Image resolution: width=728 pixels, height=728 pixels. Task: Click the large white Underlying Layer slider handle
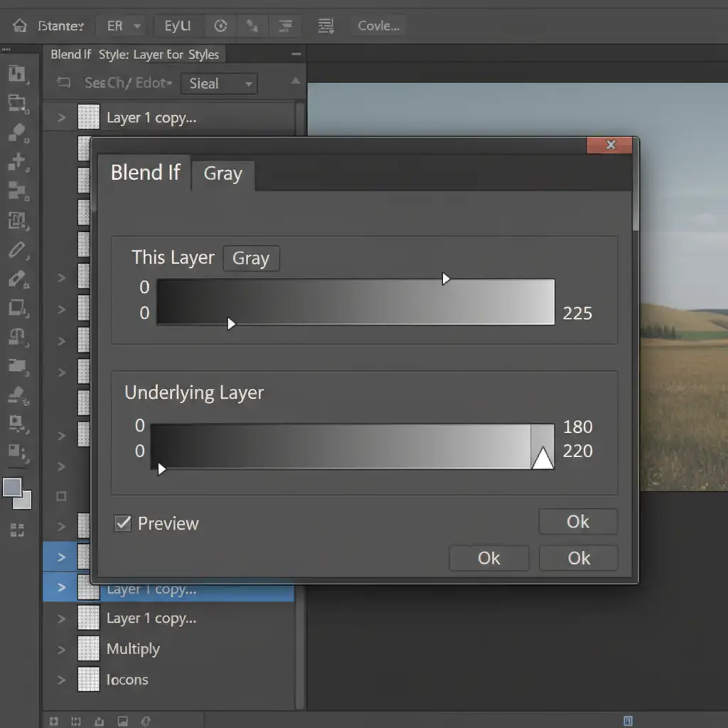click(x=542, y=459)
